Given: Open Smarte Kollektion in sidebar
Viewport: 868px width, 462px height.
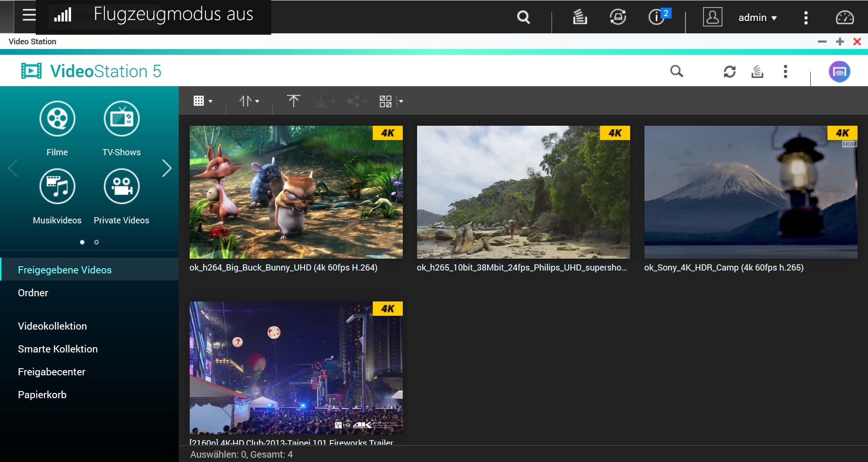Looking at the screenshot, I should coord(58,349).
